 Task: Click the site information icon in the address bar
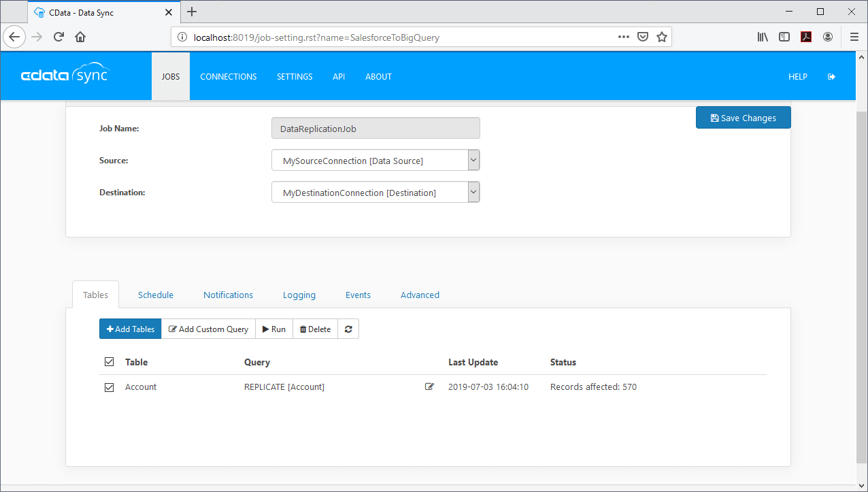coord(182,37)
